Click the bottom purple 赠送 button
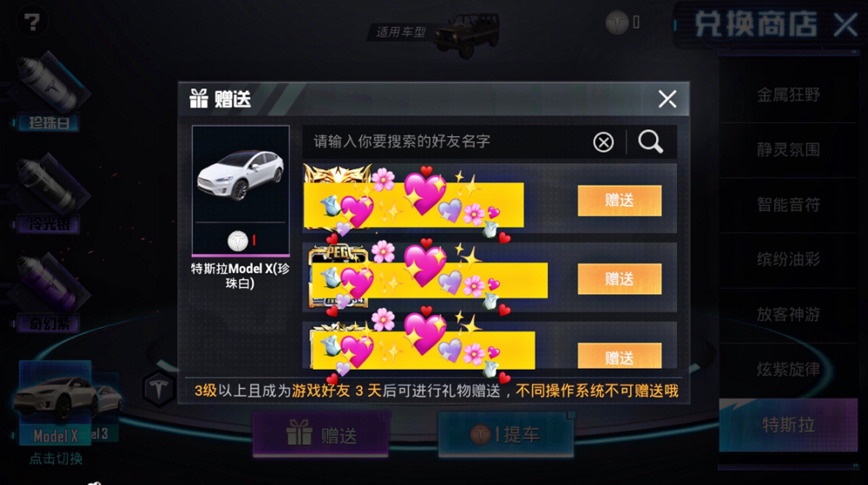Viewport: 868px width, 485px height. tap(321, 434)
